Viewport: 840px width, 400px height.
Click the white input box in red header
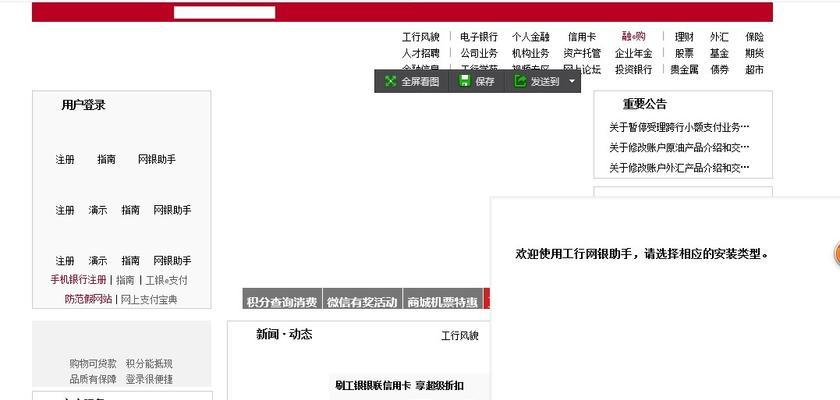(224, 12)
